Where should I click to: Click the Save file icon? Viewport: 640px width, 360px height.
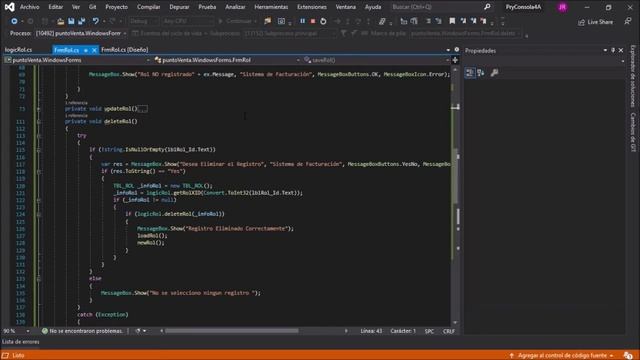[x=71, y=21]
